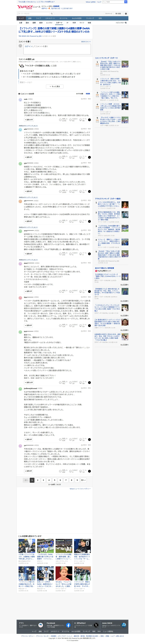145x644 pixels.
Task: Open トピックス一覧 link
Action: click(121, 23)
